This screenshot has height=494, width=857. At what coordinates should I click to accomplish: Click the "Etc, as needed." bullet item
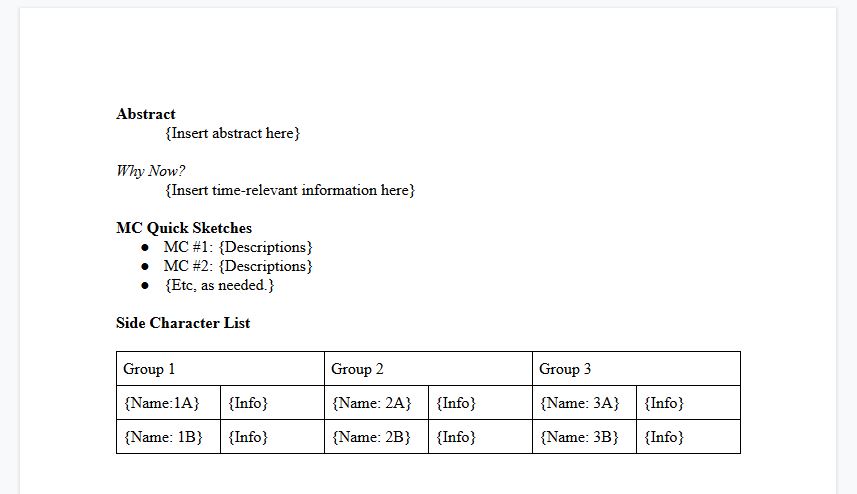[219, 285]
